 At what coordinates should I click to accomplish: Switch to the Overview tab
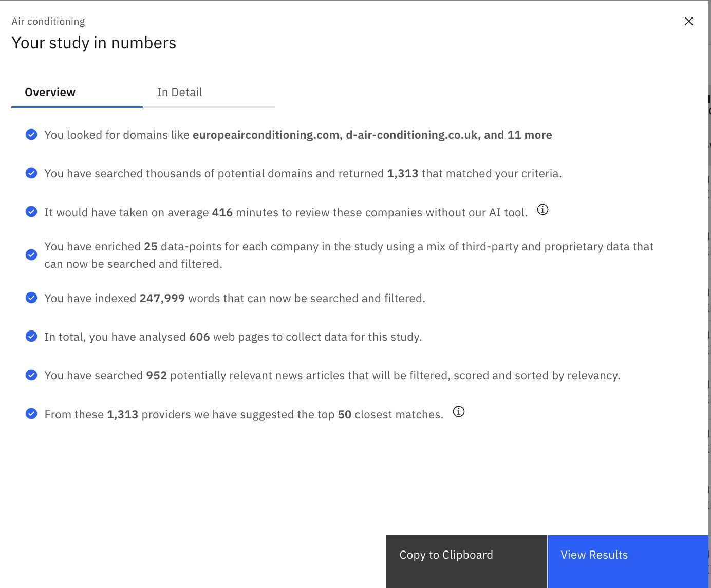(x=50, y=93)
